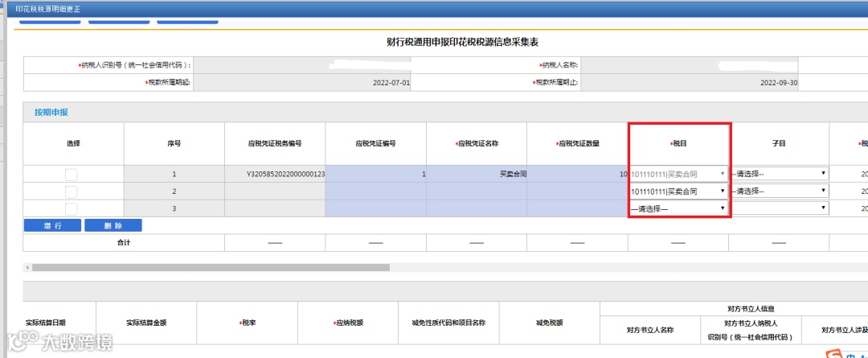Click the 减免性质代码和项目名称 column header
This screenshot has height=358, width=868.
448,323
